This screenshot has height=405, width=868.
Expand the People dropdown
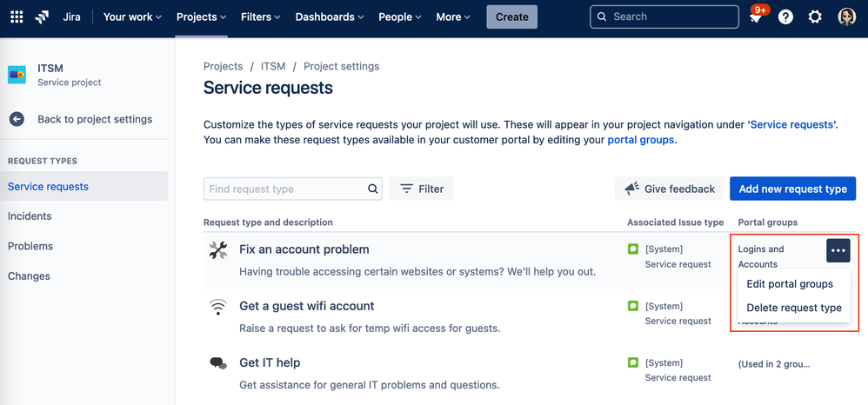(400, 17)
